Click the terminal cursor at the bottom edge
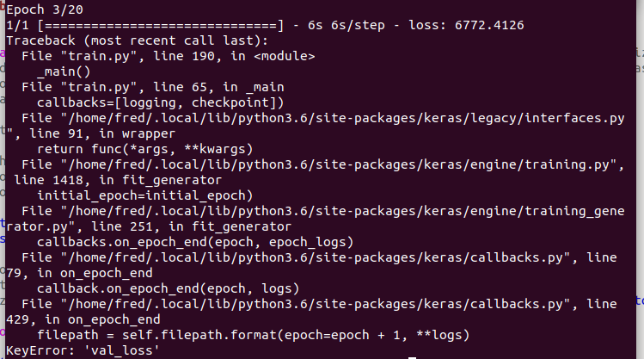The image size is (644, 359). coord(413,358)
